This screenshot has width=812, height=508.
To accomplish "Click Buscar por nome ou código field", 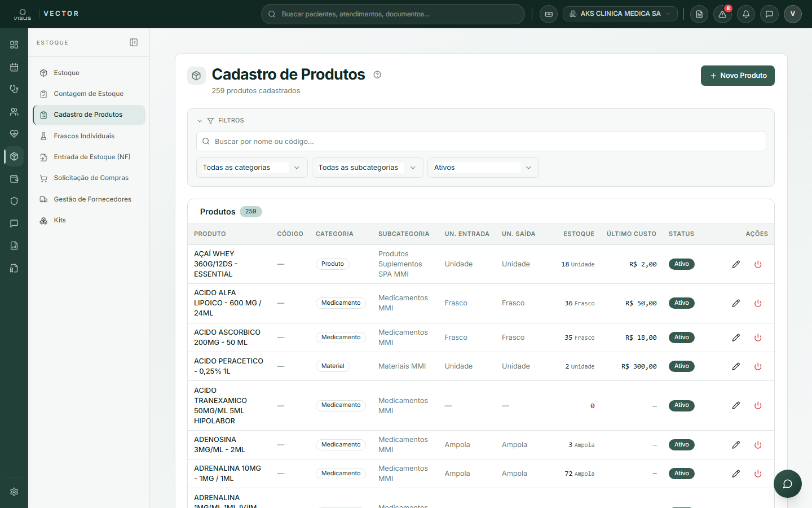I will click(x=481, y=141).
